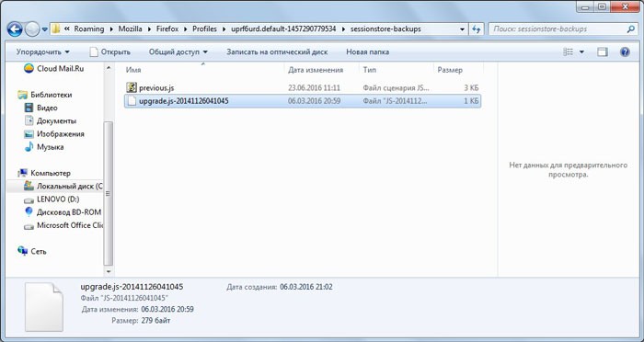
Task: Open address bar history dropdown
Action: point(462,29)
